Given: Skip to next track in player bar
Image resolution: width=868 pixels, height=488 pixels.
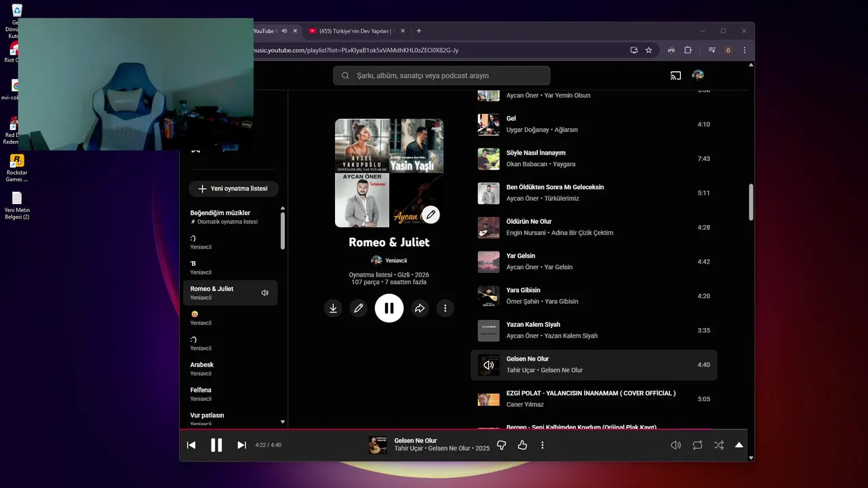Looking at the screenshot, I should point(241,445).
